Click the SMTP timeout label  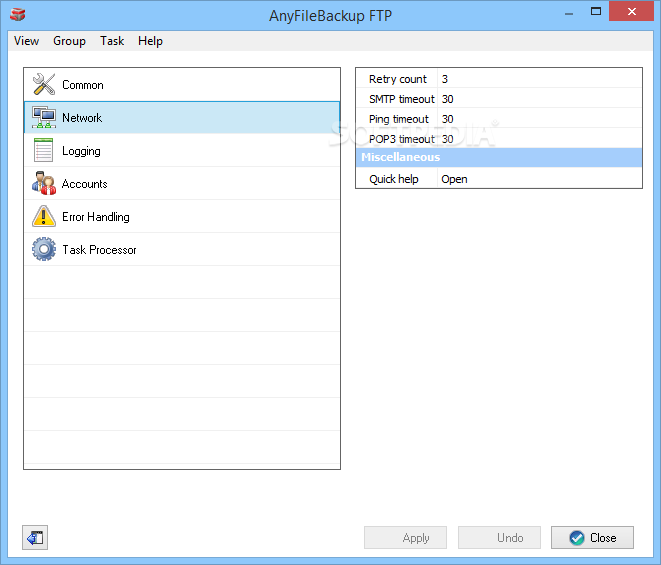401,99
